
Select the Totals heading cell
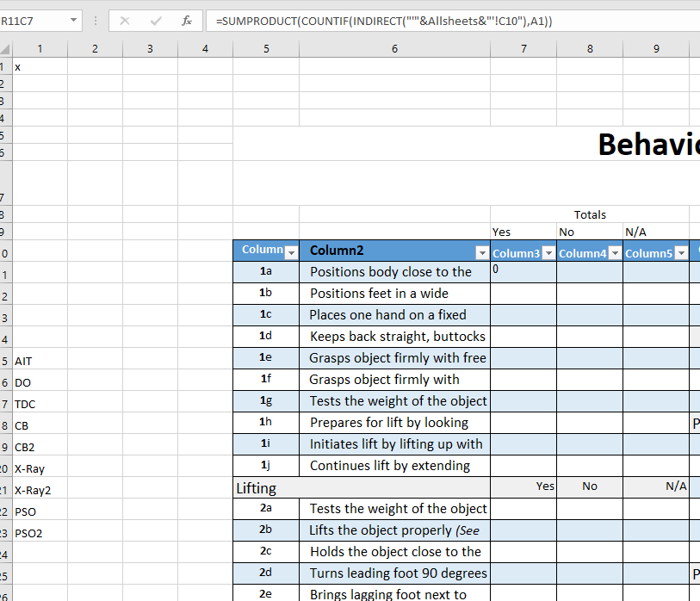tap(590, 214)
